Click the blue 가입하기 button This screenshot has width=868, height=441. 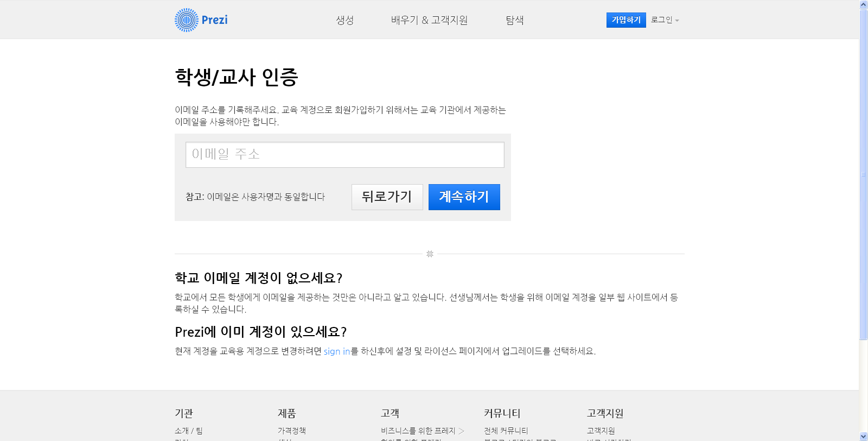coord(626,20)
